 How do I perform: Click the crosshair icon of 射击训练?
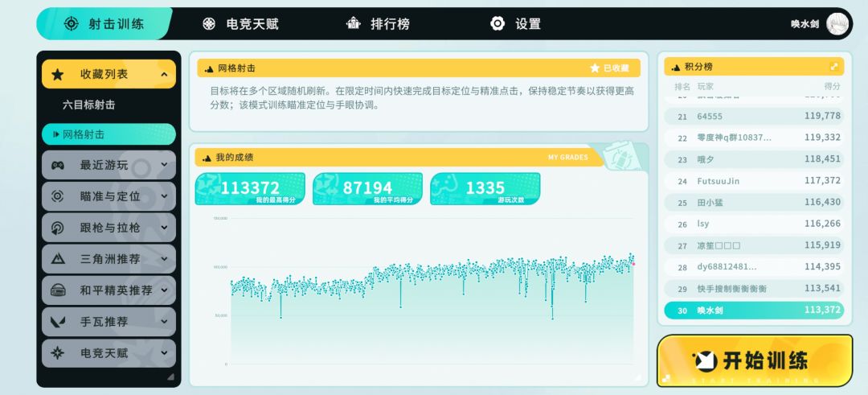point(71,24)
